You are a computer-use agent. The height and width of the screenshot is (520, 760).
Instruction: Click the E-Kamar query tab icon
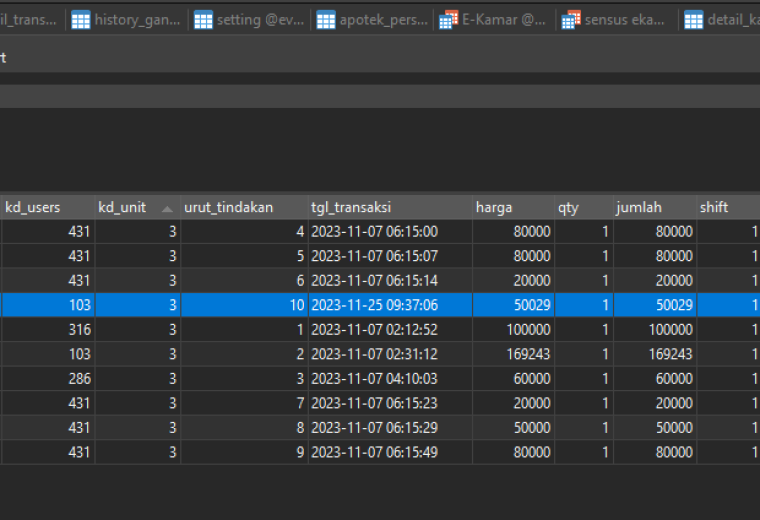point(448,20)
